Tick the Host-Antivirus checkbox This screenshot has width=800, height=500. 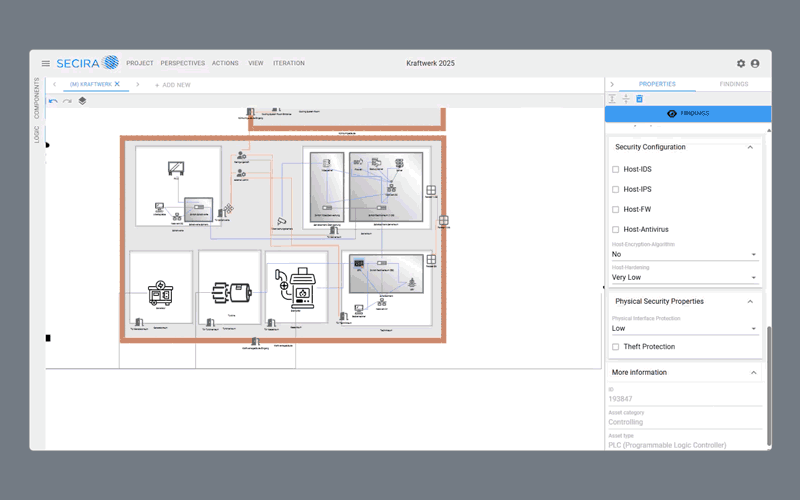616,230
